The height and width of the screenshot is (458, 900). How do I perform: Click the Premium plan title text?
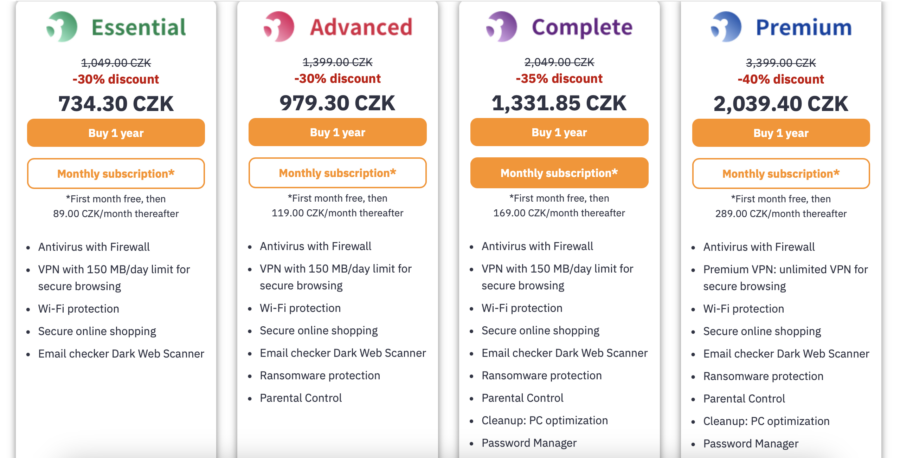point(804,27)
